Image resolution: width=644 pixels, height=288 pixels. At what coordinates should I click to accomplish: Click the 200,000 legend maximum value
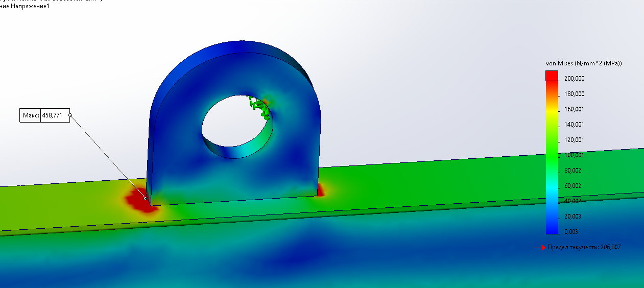pyautogui.click(x=574, y=79)
